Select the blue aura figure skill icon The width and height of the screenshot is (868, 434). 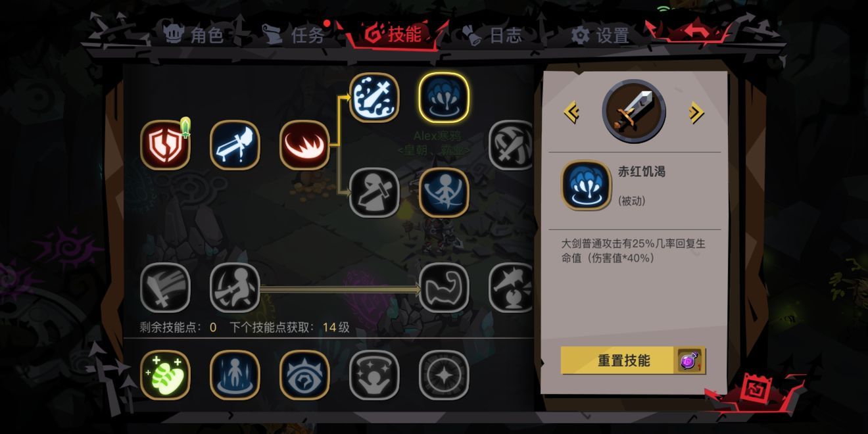tap(235, 375)
